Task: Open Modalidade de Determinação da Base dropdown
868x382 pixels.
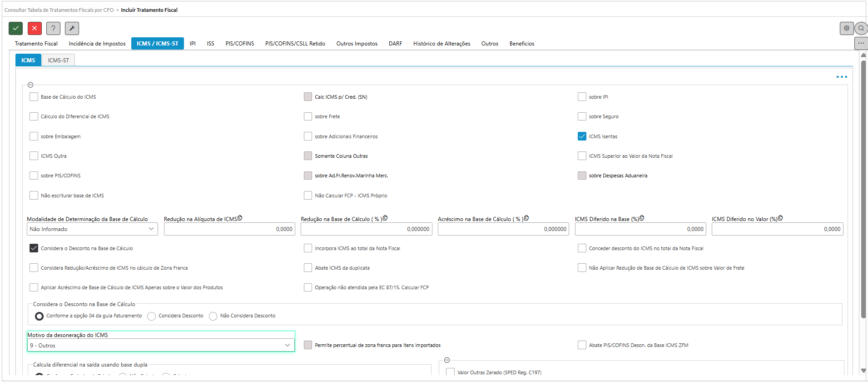Action: (92, 229)
